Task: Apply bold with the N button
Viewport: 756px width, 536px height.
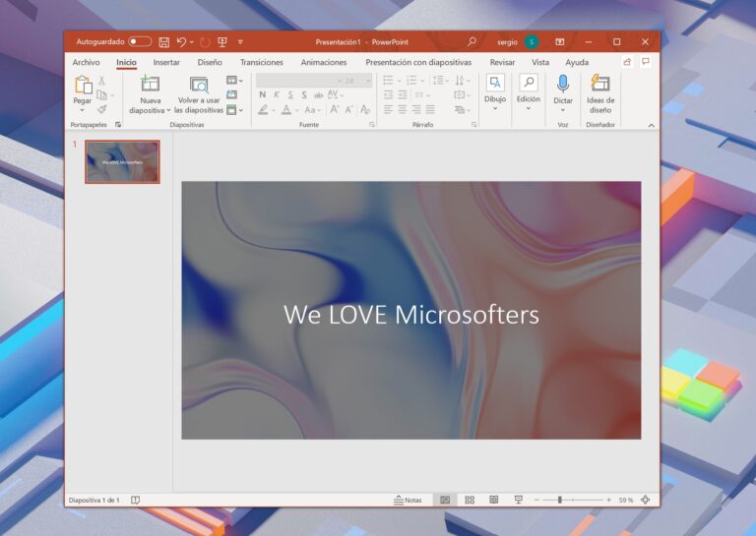Action: coord(262,94)
